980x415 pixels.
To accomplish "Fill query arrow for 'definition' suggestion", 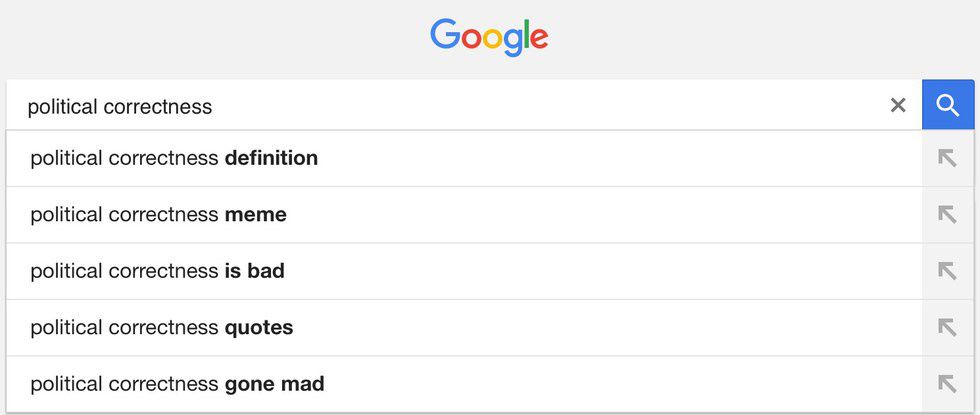I will click(x=947, y=158).
